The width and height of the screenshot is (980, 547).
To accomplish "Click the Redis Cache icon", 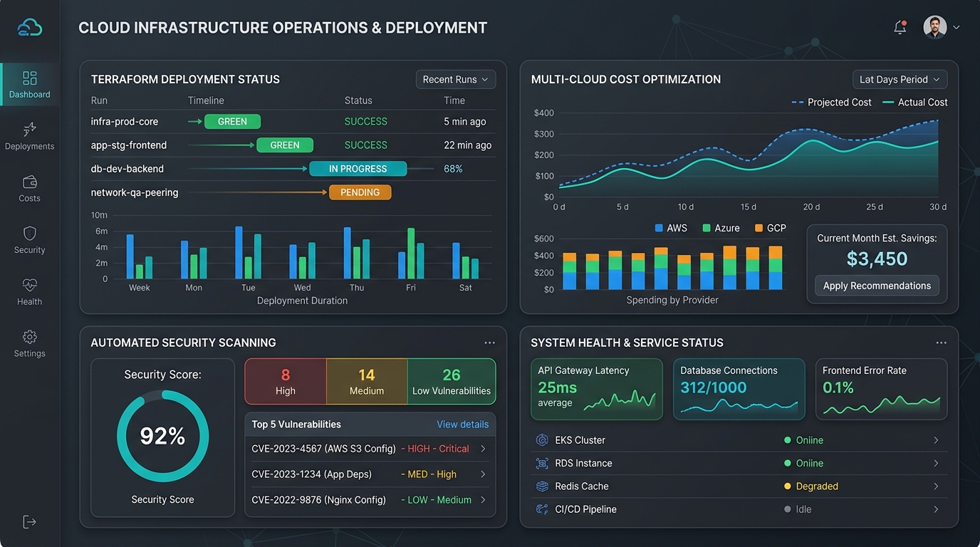I will pos(542,486).
